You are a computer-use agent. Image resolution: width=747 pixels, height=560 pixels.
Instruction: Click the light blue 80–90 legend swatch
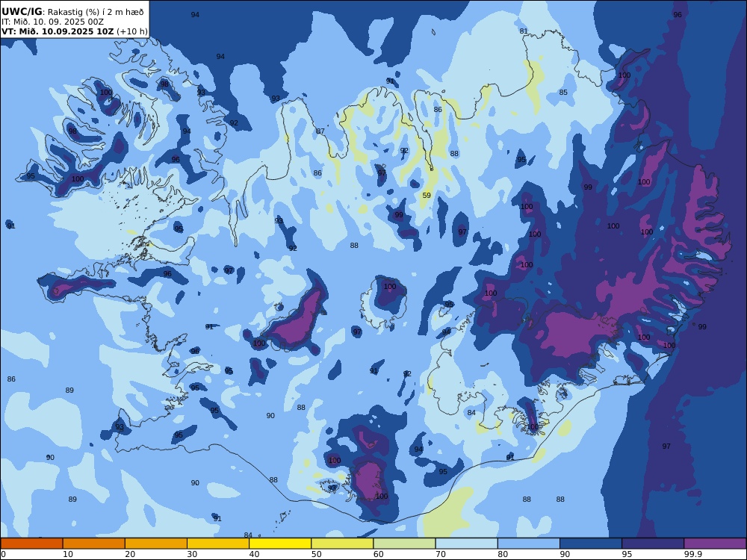(x=529, y=544)
